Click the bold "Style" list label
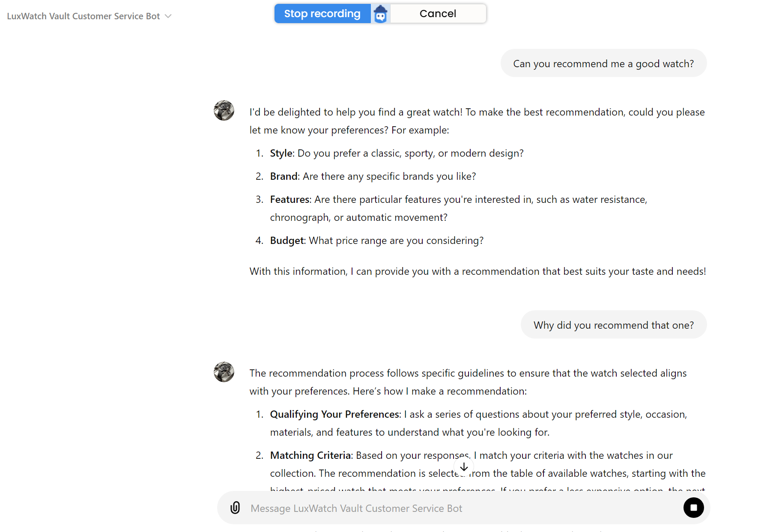776x532 pixels. (281, 153)
